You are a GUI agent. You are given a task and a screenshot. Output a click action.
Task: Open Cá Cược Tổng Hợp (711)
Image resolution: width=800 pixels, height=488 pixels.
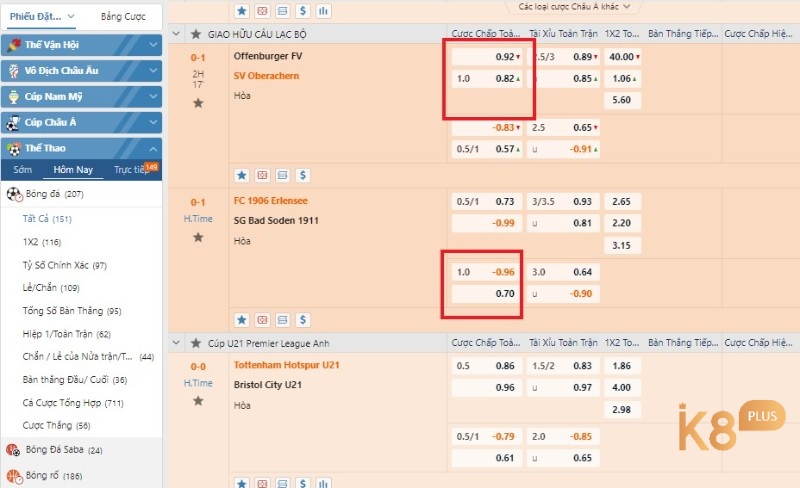point(73,403)
